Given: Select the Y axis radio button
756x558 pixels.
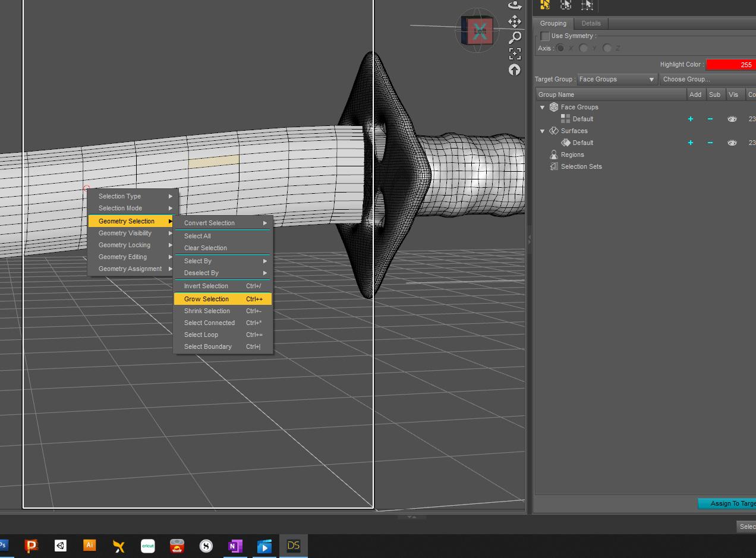Looking at the screenshot, I should pyautogui.click(x=584, y=48).
